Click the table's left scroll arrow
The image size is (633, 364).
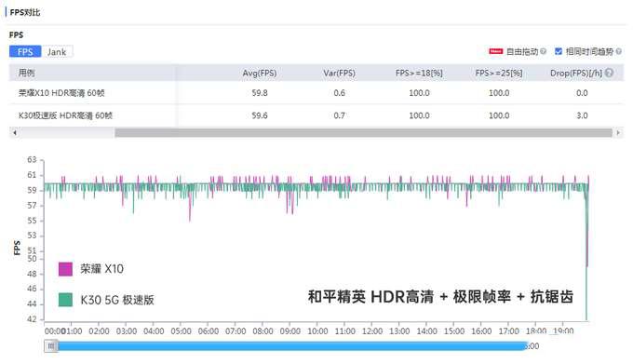tap(15, 132)
